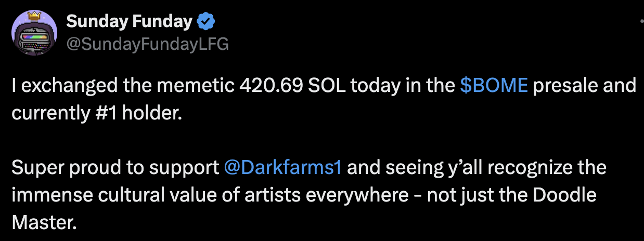The width and height of the screenshot is (644, 241).
Task: Click the word "Master." on the last line
Action: (x=44, y=223)
